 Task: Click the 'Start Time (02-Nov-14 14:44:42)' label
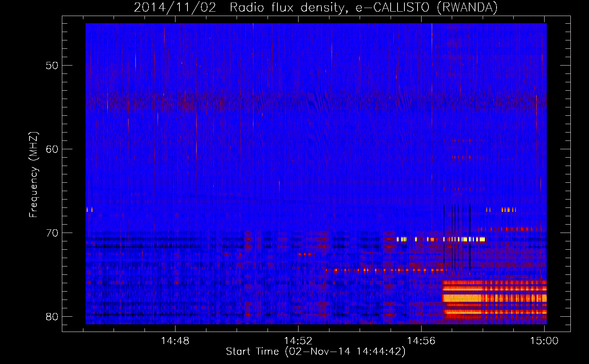pyautogui.click(x=316, y=352)
